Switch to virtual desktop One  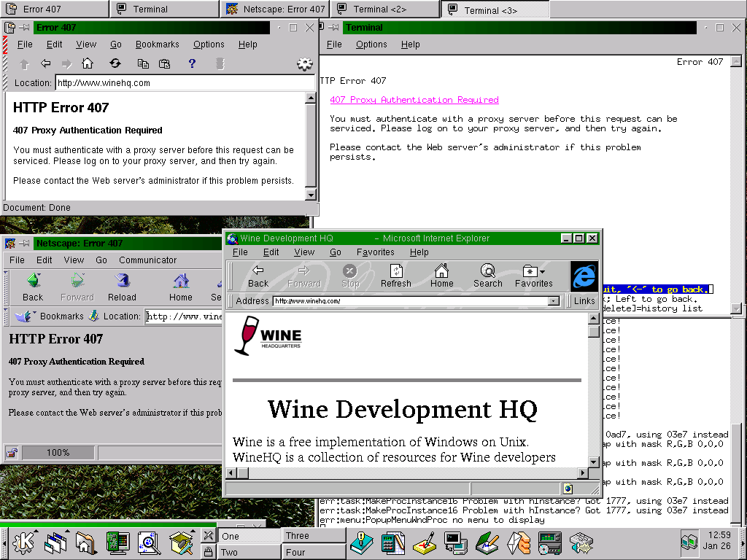point(249,536)
